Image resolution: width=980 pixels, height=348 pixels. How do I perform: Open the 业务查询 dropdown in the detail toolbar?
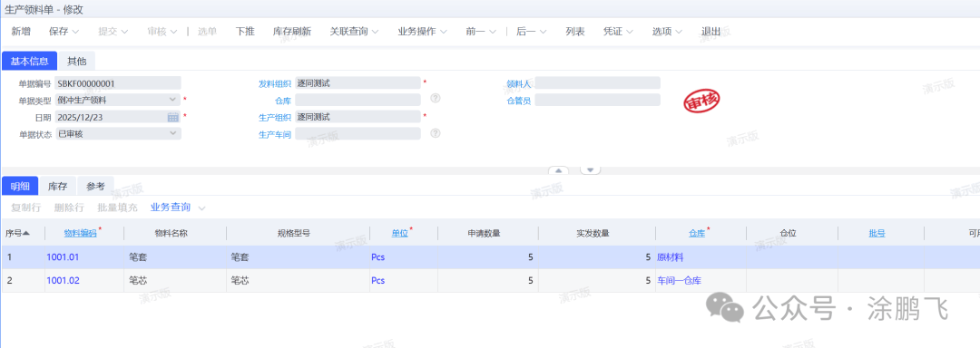(201, 207)
